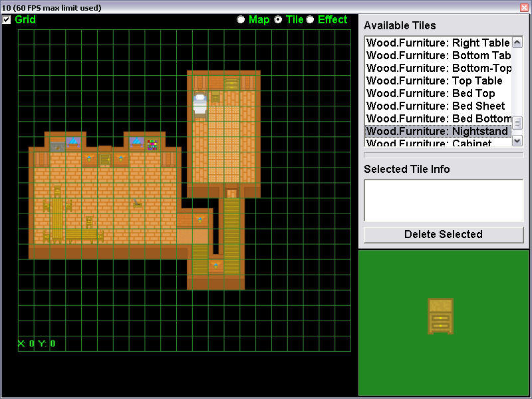Viewport: 532px width, 399px height.
Task: Click the bookshelf tile on the map
Action: [x=152, y=144]
